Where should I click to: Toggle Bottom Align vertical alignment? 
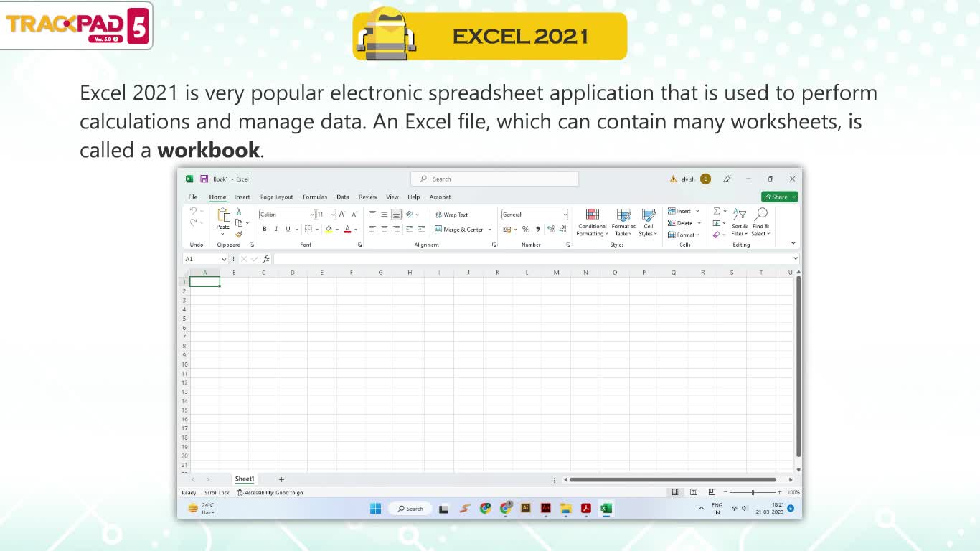pyautogui.click(x=396, y=215)
